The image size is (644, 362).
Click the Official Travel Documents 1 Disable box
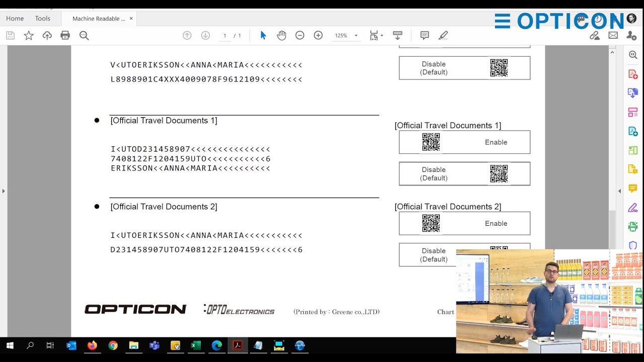[x=464, y=173]
